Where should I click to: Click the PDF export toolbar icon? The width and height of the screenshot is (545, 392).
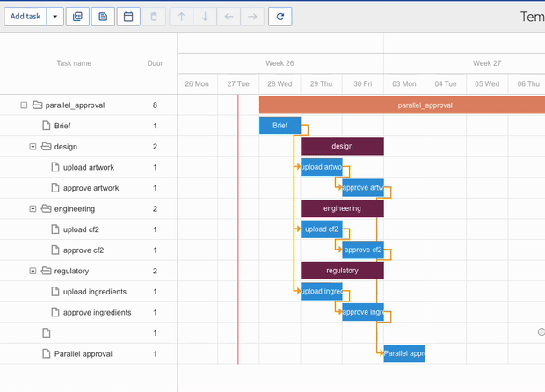(x=78, y=17)
